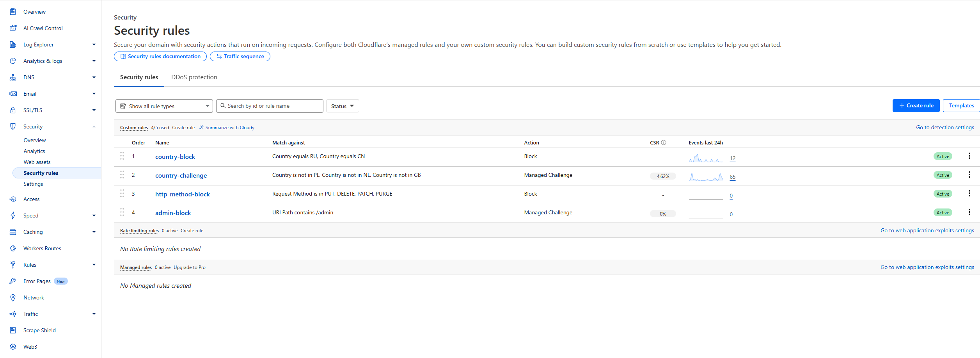
Task: Click the Workers Routes icon
Action: click(x=13, y=248)
